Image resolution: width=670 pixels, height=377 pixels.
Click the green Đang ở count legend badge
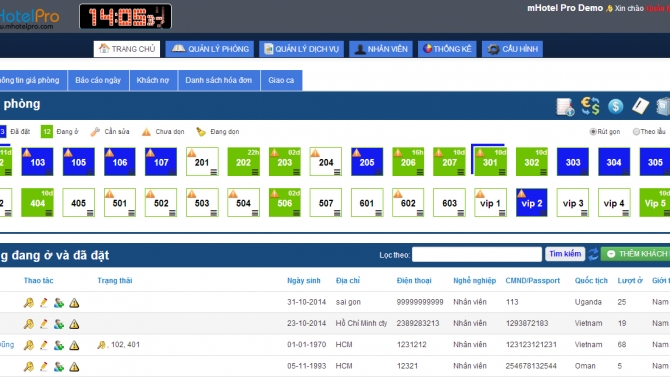coord(46,132)
